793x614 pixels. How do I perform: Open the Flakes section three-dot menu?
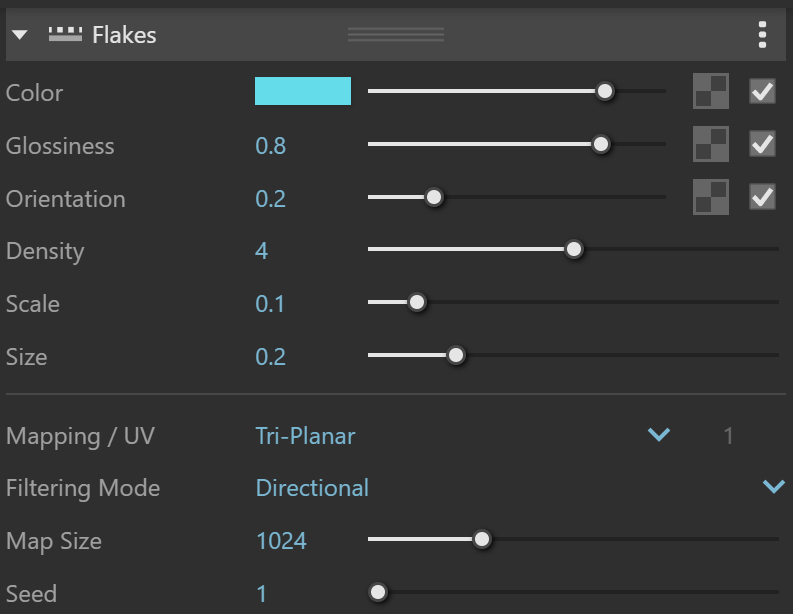click(762, 35)
